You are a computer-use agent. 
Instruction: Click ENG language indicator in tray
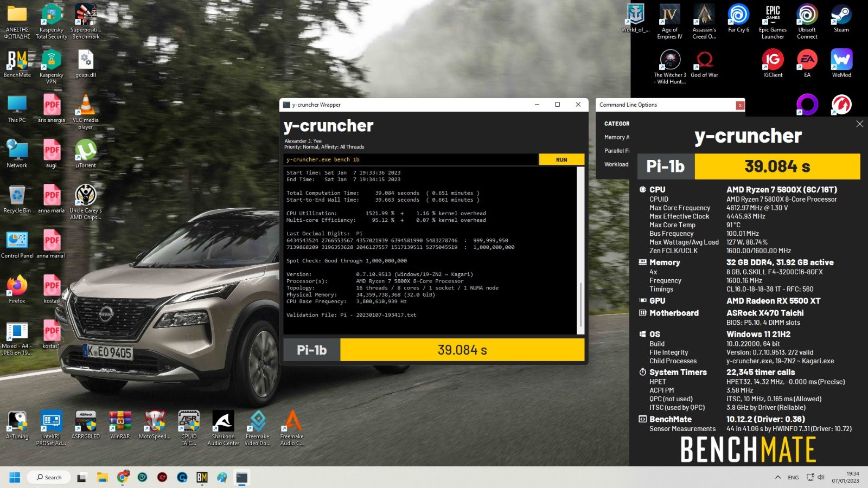[793, 478]
